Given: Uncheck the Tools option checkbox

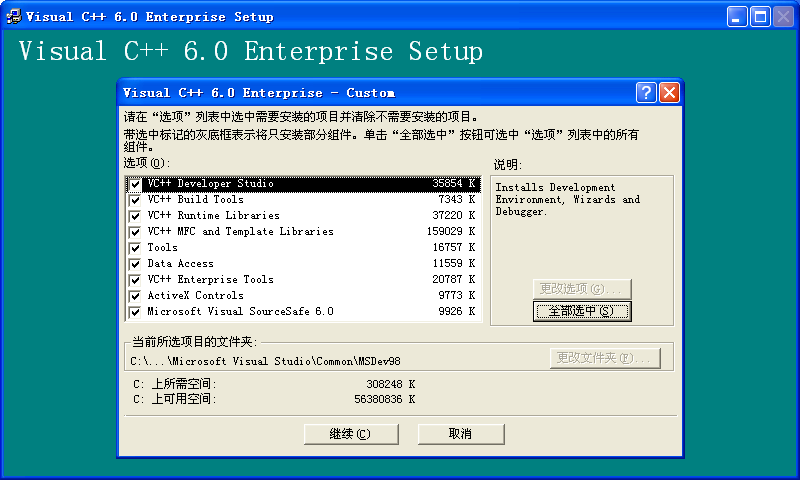Looking at the screenshot, I should click(x=135, y=248).
